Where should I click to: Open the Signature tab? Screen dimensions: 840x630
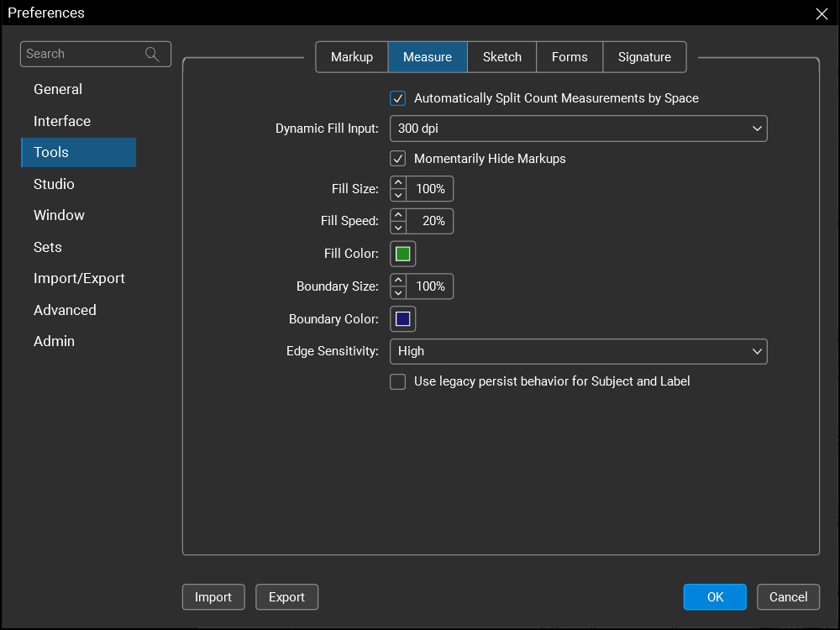click(x=644, y=57)
